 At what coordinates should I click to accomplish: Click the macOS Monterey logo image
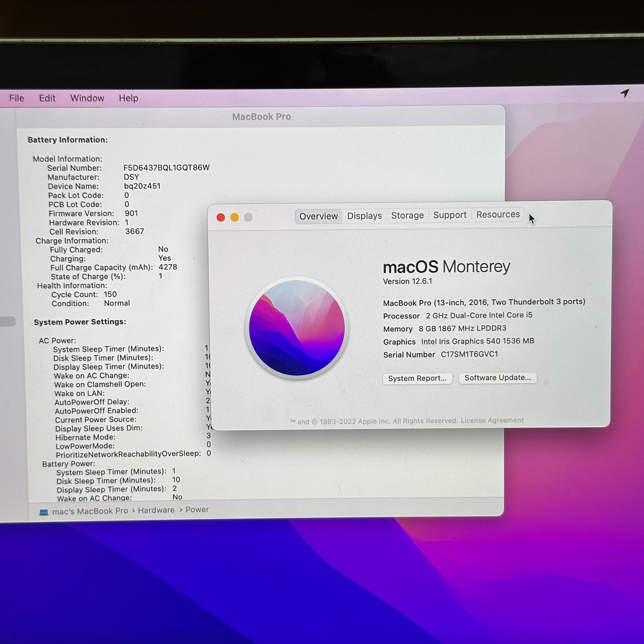point(297,328)
